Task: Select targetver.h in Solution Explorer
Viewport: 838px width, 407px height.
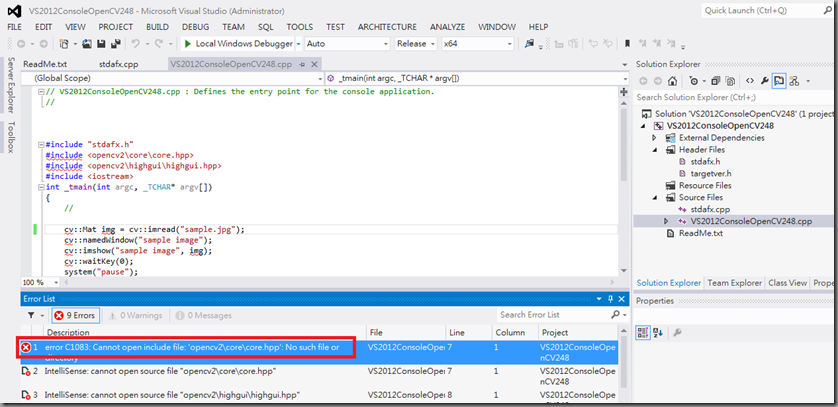Action: click(710, 174)
